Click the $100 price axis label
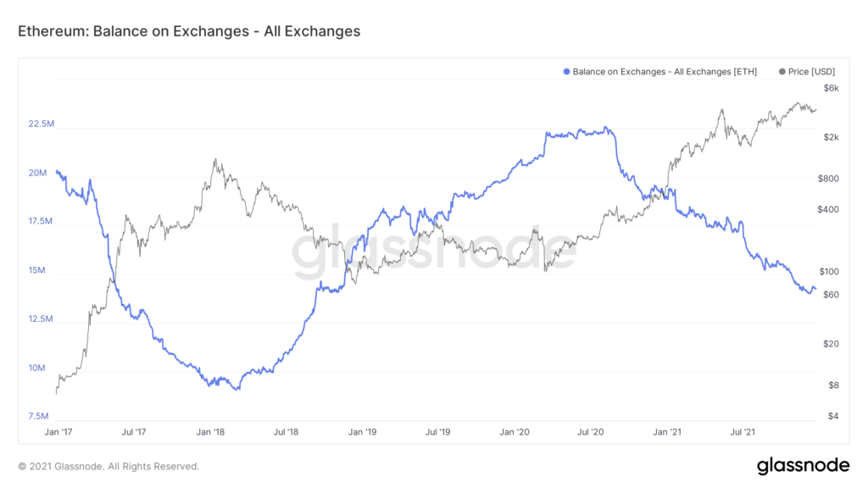868x488 pixels. point(829,271)
